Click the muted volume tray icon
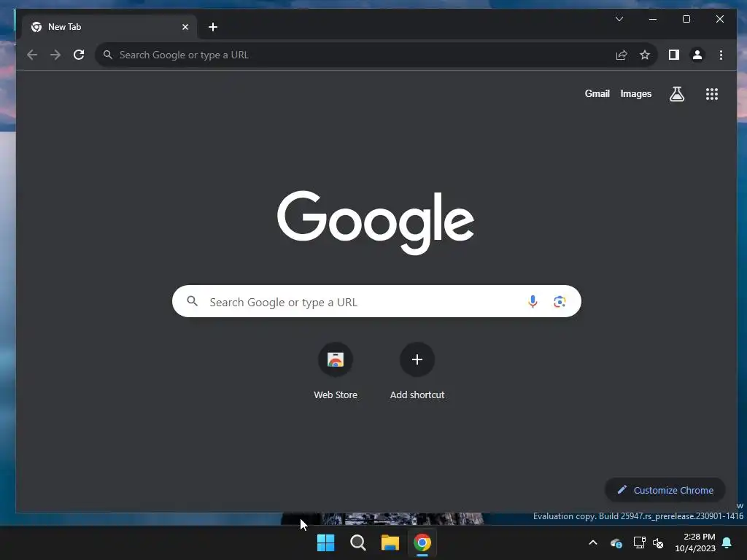Image resolution: width=747 pixels, height=560 pixels. pos(658,542)
